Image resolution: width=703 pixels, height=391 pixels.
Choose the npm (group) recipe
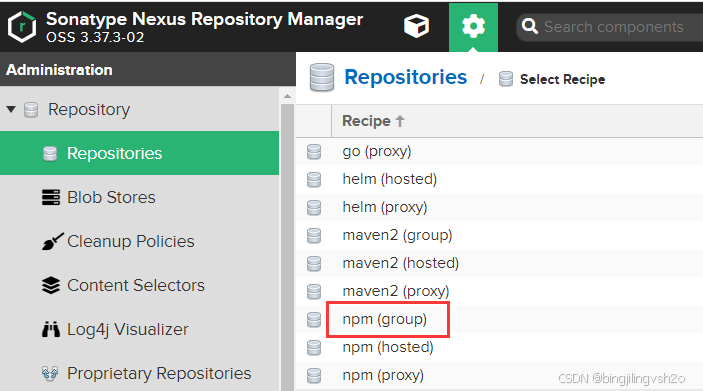click(385, 319)
